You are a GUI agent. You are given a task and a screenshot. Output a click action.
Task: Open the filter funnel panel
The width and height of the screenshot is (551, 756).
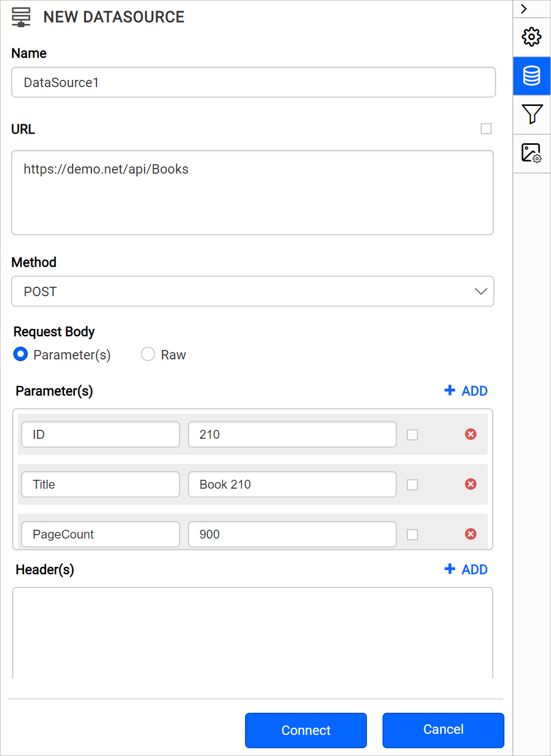(532, 115)
